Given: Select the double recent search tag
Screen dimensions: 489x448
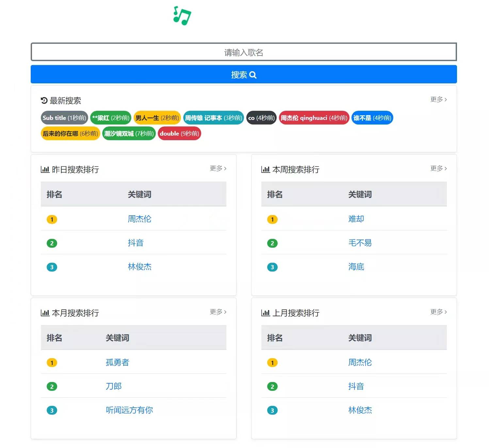Looking at the screenshot, I should click(179, 134).
